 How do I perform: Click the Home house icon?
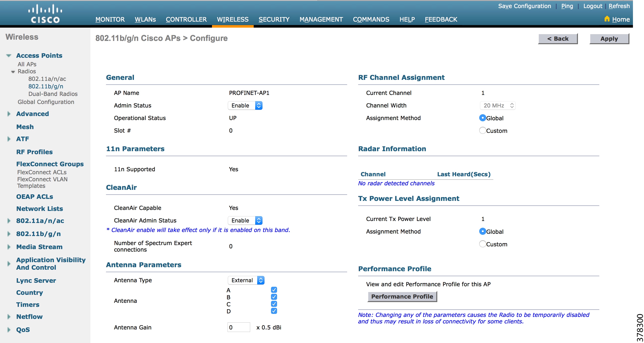coord(607,19)
